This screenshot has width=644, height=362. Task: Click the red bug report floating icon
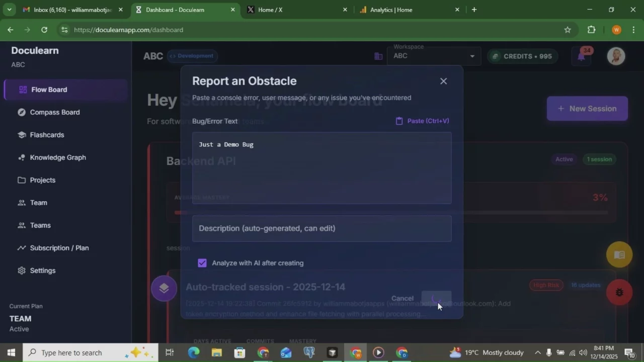pos(619,292)
